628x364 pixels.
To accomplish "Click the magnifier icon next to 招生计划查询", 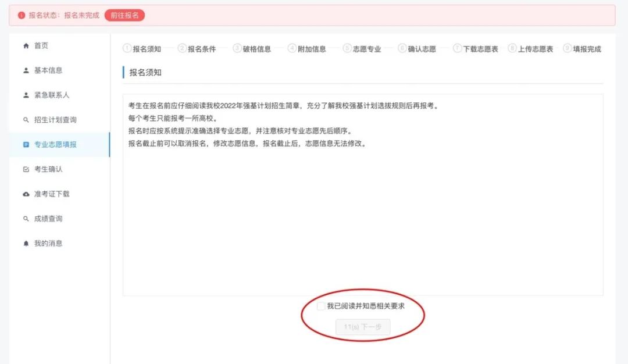I will pyautogui.click(x=25, y=120).
